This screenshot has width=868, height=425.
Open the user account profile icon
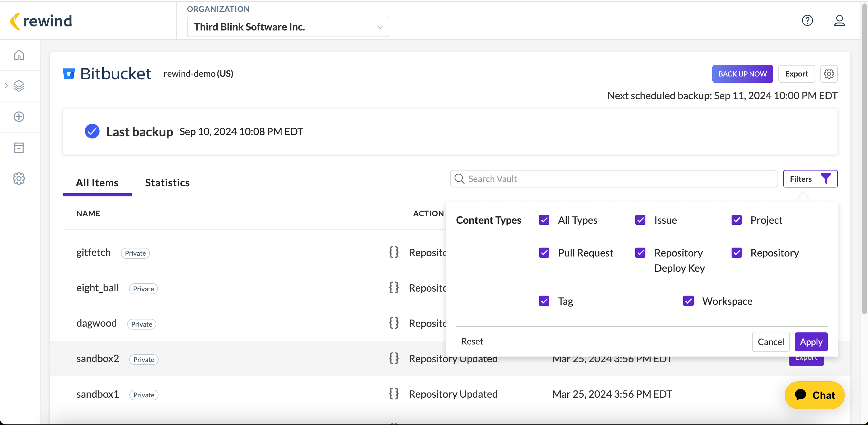tap(839, 21)
